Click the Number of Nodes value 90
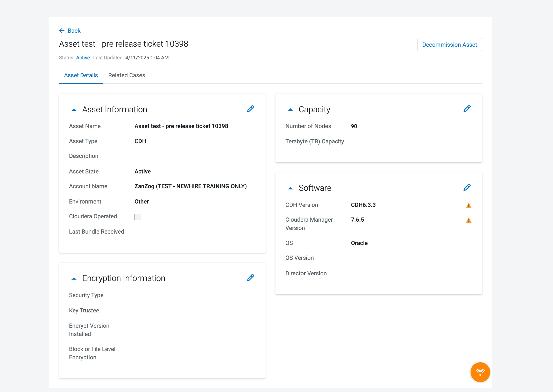The width and height of the screenshot is (553, 392). [354, 126]
